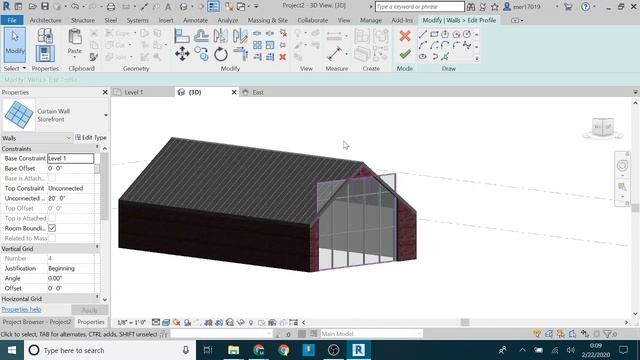This screenshot has width=640, height=360.
Task: Open the Manage ribbon tab
Action: coord(370,20)
